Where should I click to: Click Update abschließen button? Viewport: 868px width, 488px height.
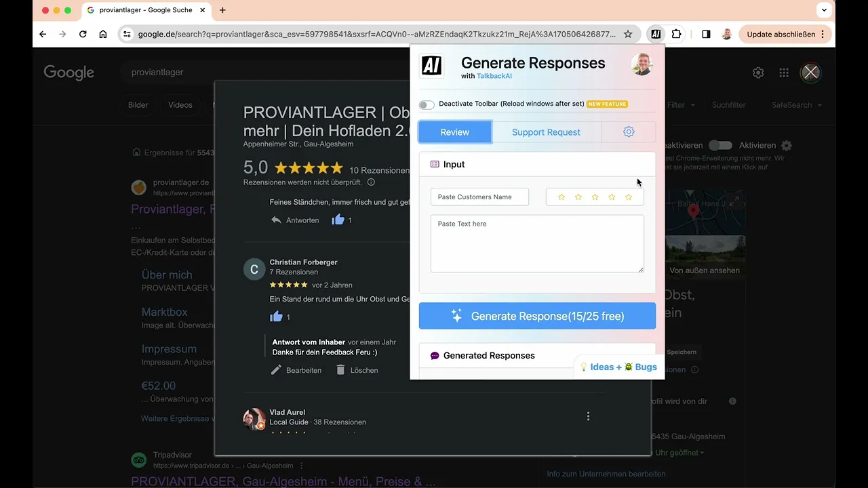pos(785,34)
